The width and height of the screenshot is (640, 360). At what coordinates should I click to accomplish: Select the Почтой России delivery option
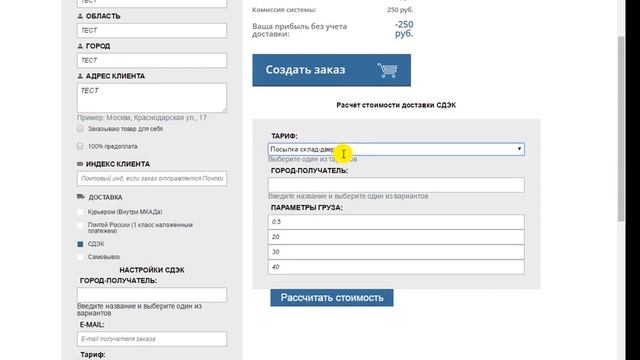[80, 225]
